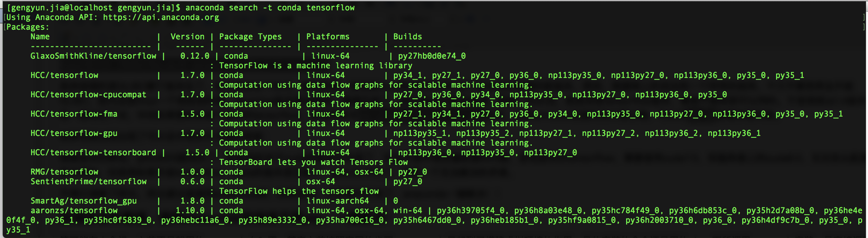
Task: Click the HCC/tensorflow-fma package entry
Action: pyautogui.click(x=74, y=114)
